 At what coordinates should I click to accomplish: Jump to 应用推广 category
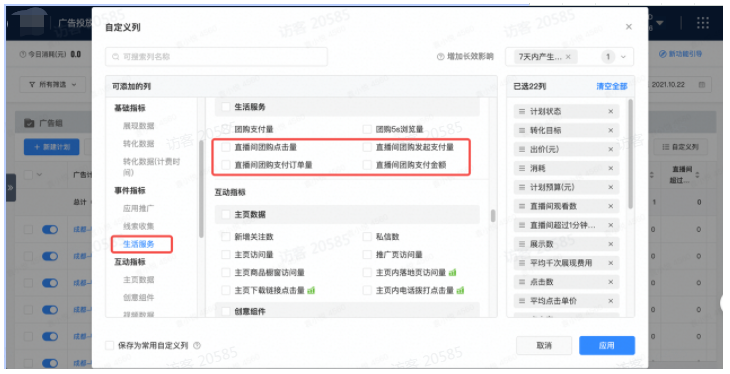pos(138,208)
